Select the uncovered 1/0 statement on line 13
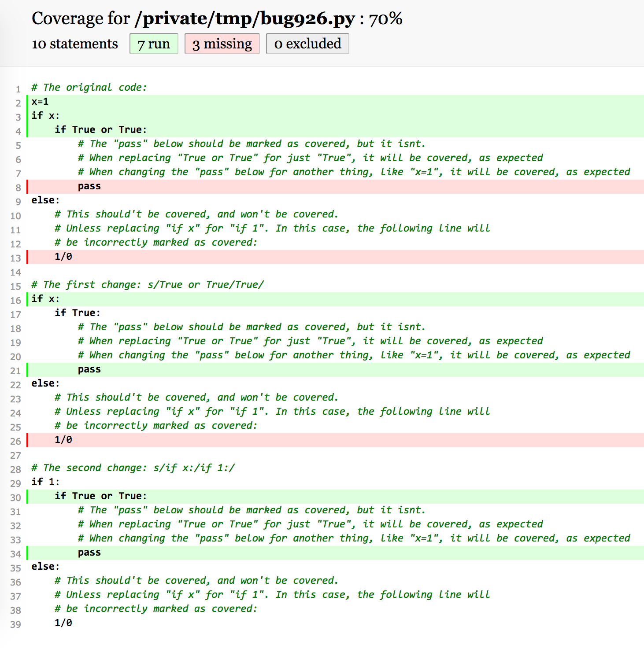The width and height of the screenshot is (644, 656). [63, 257]
